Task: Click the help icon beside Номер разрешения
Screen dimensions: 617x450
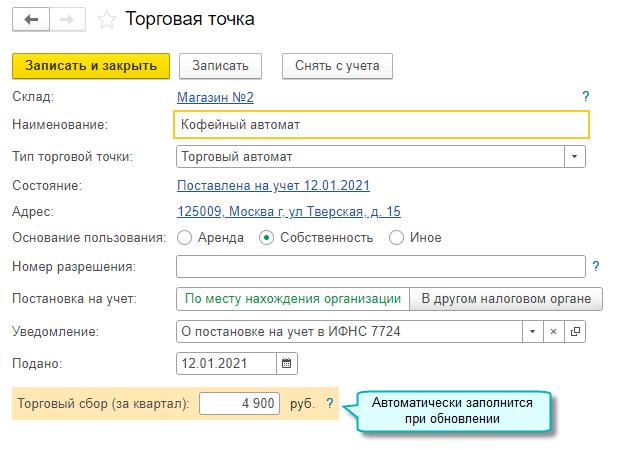Action: click(596, 266)
